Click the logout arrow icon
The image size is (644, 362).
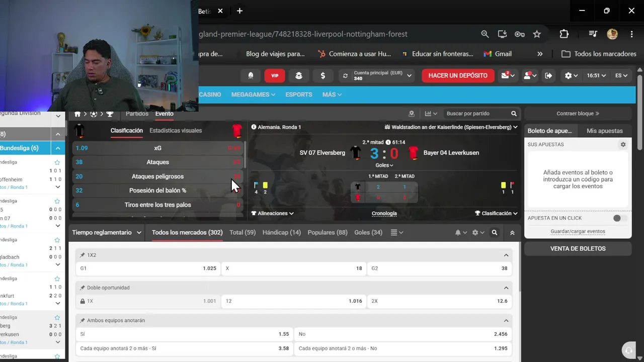point(548,75)
